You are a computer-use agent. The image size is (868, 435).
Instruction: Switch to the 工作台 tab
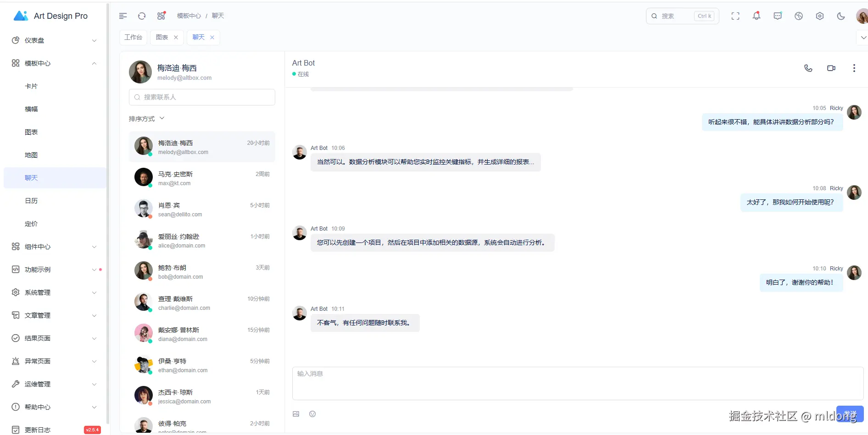tap(133, 38)
